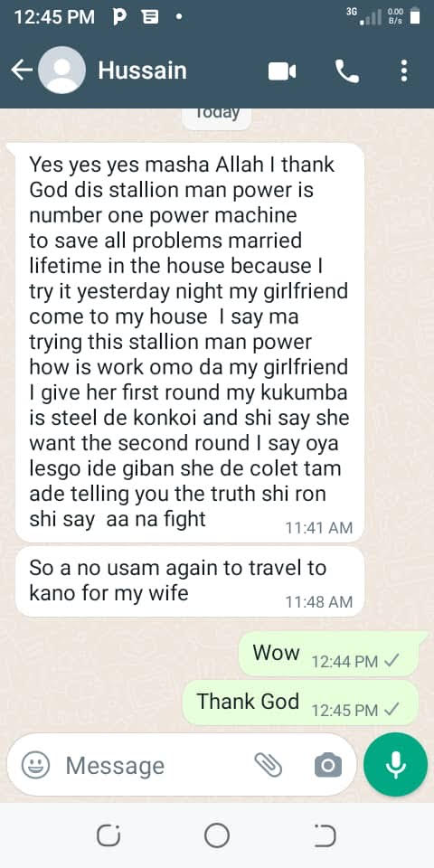Tap the Today date chip
Viewport: 434px width, 868px height.
tap(217, 115)
